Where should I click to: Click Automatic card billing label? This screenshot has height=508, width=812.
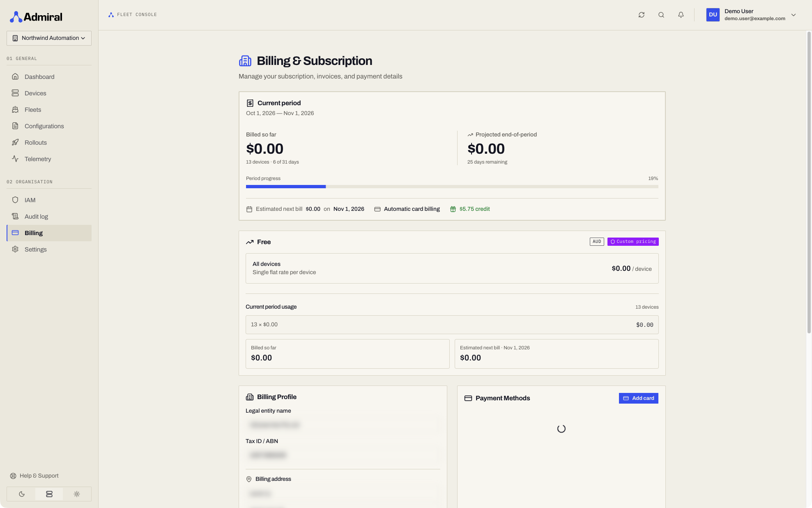click(x=412, y=209)
